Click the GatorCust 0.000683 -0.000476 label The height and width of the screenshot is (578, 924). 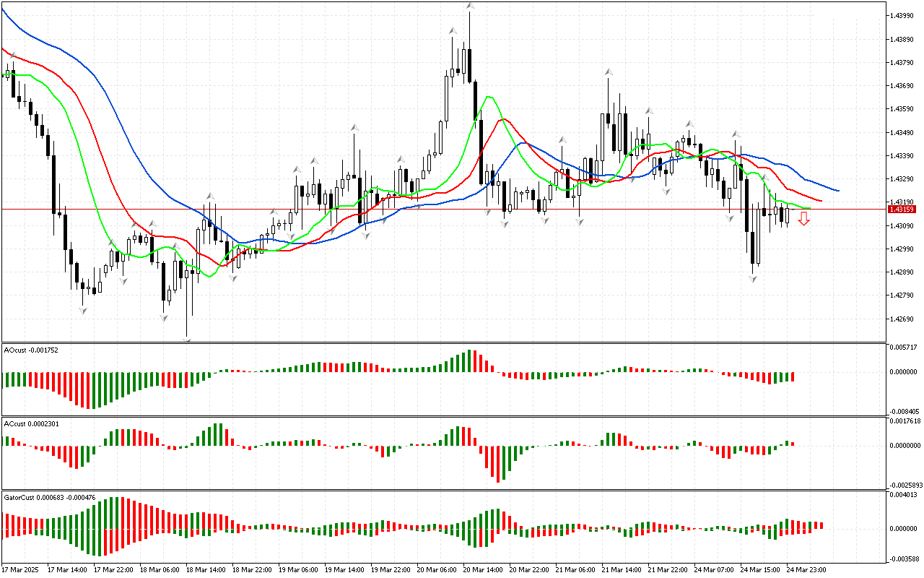click(50, 497)
